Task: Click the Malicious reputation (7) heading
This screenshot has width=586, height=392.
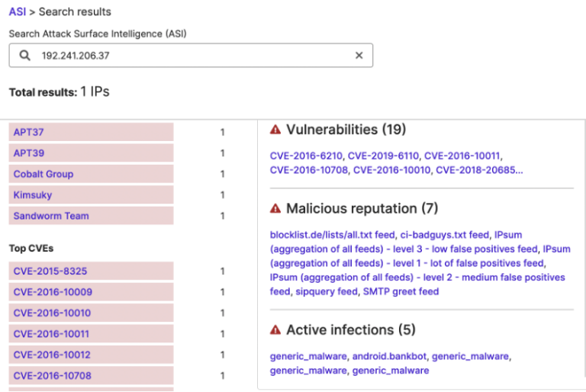Action: 362,208
